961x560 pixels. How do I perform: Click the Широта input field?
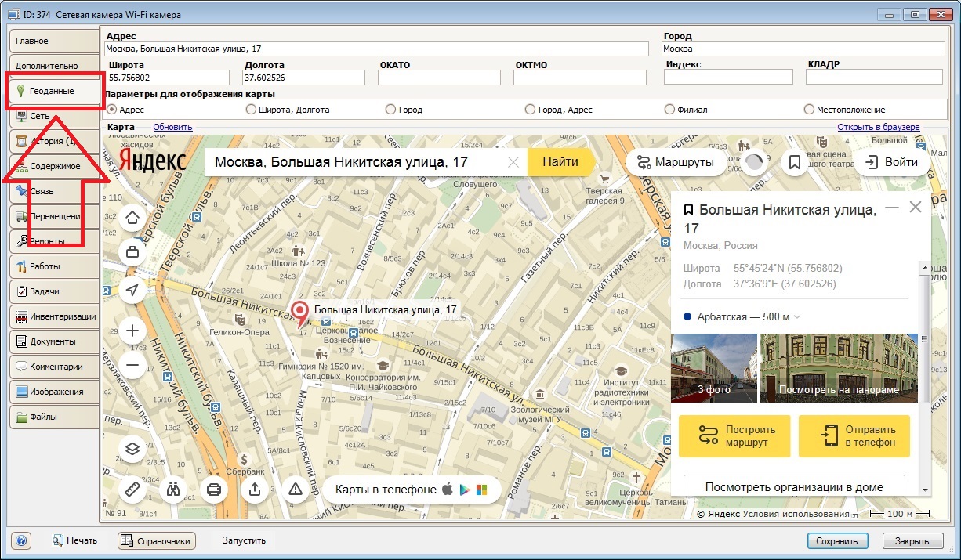[x=168, y=78]
